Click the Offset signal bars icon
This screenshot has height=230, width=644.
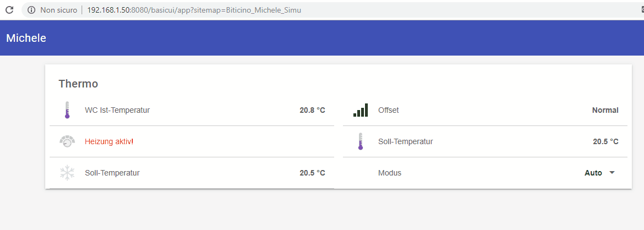tap(361, 110)
